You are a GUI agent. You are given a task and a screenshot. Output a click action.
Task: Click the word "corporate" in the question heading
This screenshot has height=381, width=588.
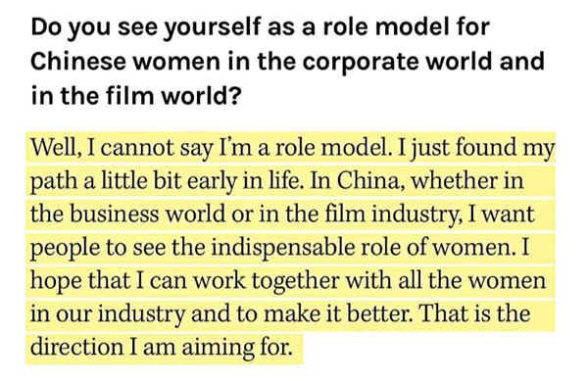click(361, 62)
